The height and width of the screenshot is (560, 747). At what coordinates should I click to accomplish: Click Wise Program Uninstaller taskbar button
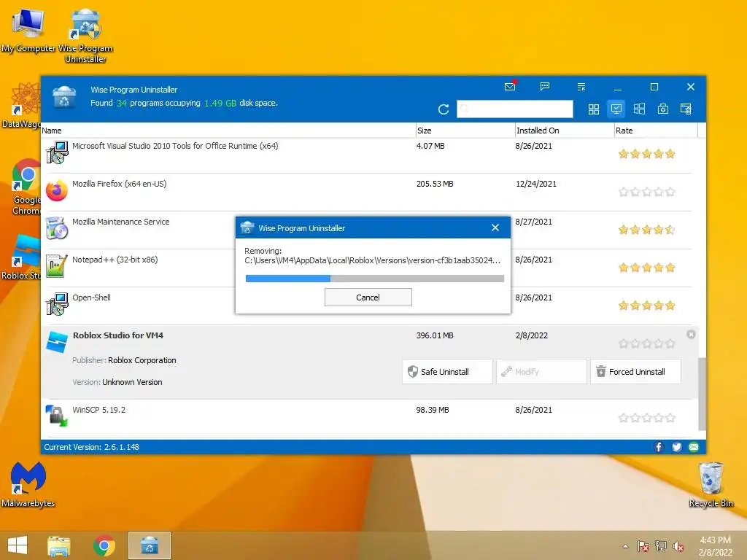tap(150, 545)
